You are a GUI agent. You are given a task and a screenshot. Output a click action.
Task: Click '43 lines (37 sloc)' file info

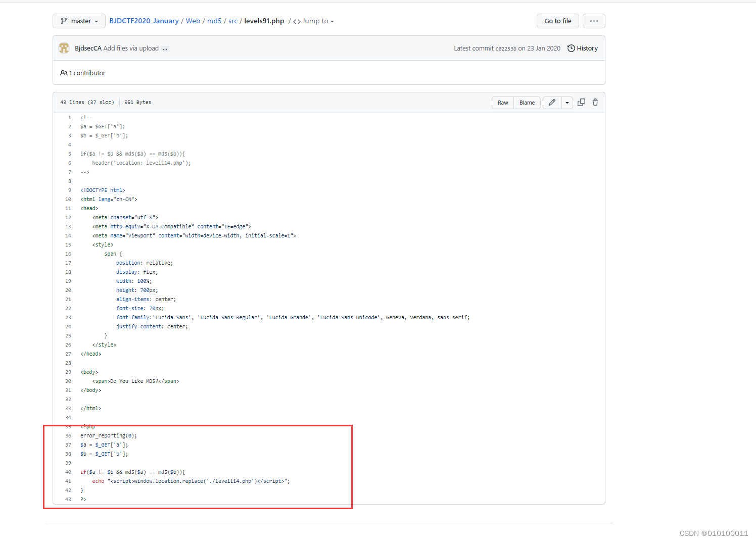point(87,103)
